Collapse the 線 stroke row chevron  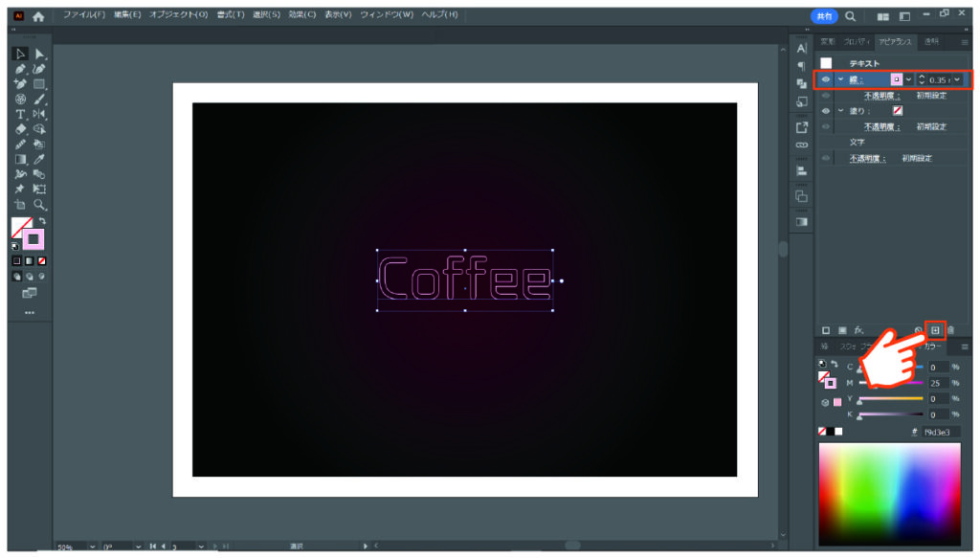point(840,79)
